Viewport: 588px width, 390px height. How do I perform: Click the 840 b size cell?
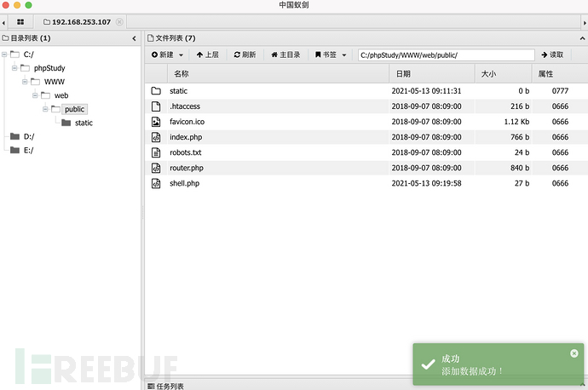(520, 168)
